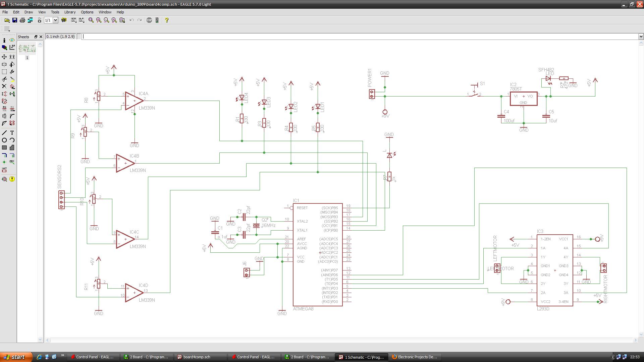Image resolution: width=644 pixels, height=362 pixels.
Task: Open the View menu
Action: coord(42,12)
